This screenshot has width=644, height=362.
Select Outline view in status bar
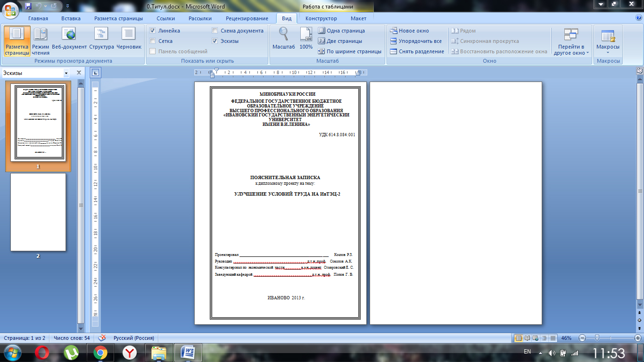[x=544, y=338]
